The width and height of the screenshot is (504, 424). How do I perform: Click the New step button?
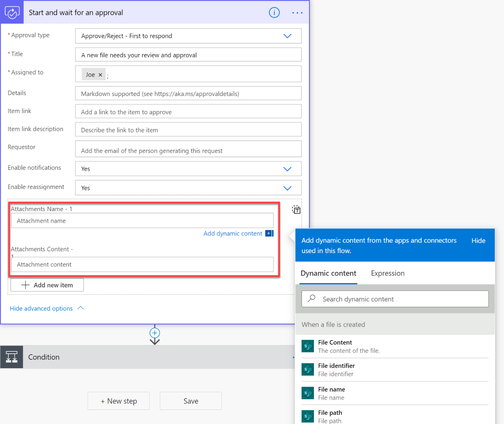pyautogui.click(x=119, y=401)
